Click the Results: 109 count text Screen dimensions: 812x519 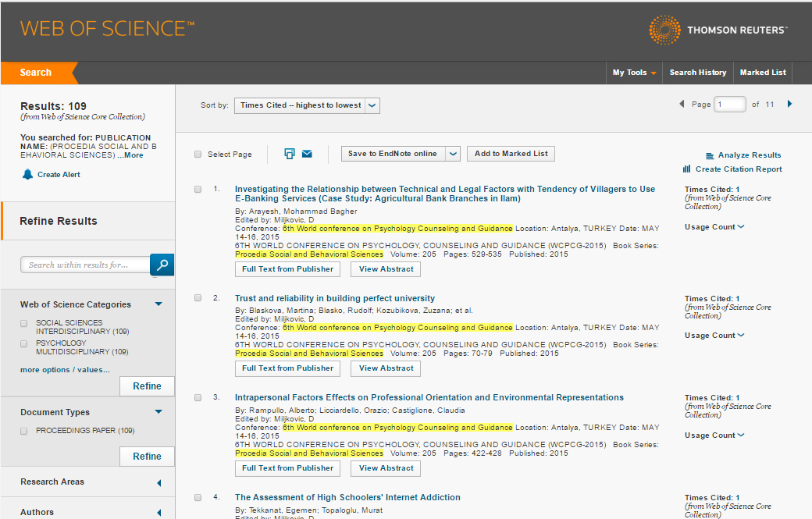(x=53, y=106)
